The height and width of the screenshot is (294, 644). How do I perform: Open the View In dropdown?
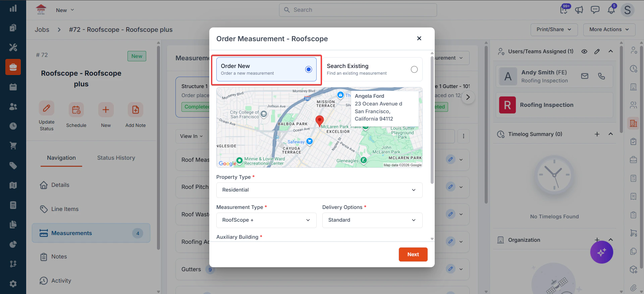pyautogui.click(x=192, y=136)
